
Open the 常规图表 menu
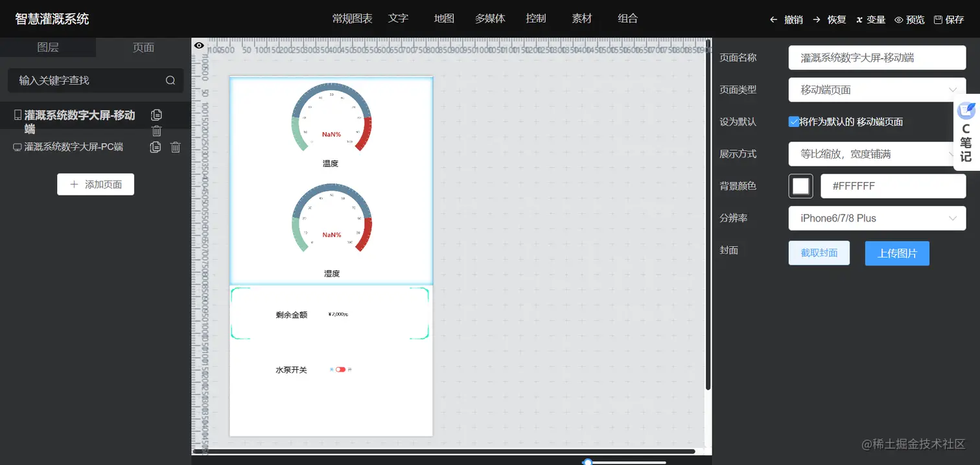[352, 18]
